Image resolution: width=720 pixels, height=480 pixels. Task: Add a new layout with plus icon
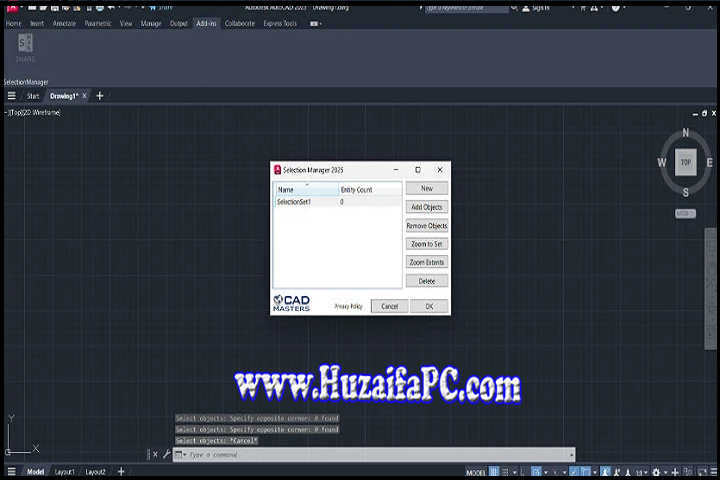[x=121, y=471]
